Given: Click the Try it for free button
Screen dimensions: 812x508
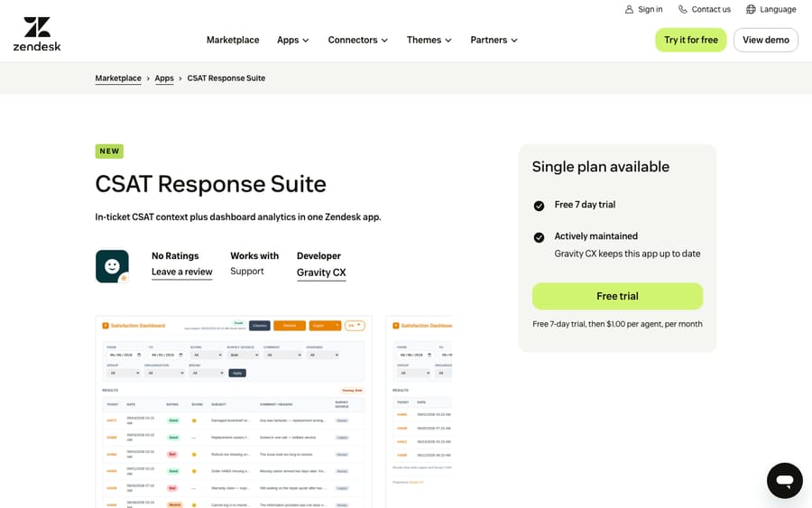Looking at the screenshot, I should 691,40.
